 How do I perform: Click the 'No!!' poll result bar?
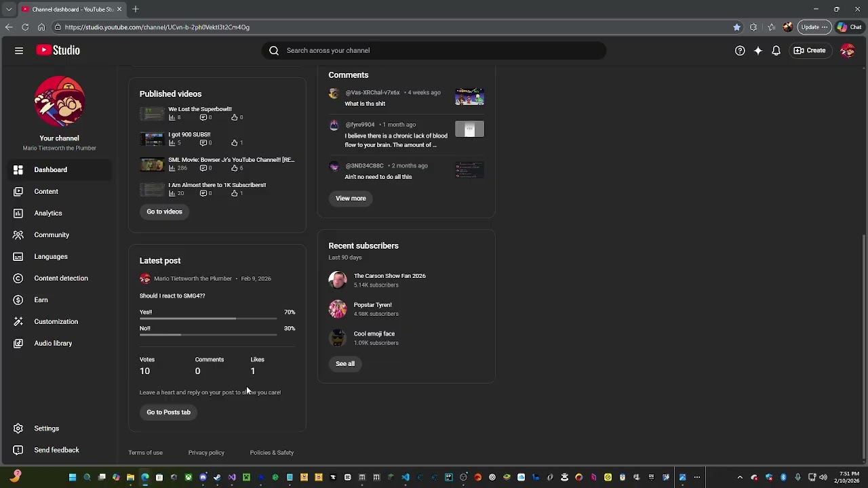(x=208, y=334)
